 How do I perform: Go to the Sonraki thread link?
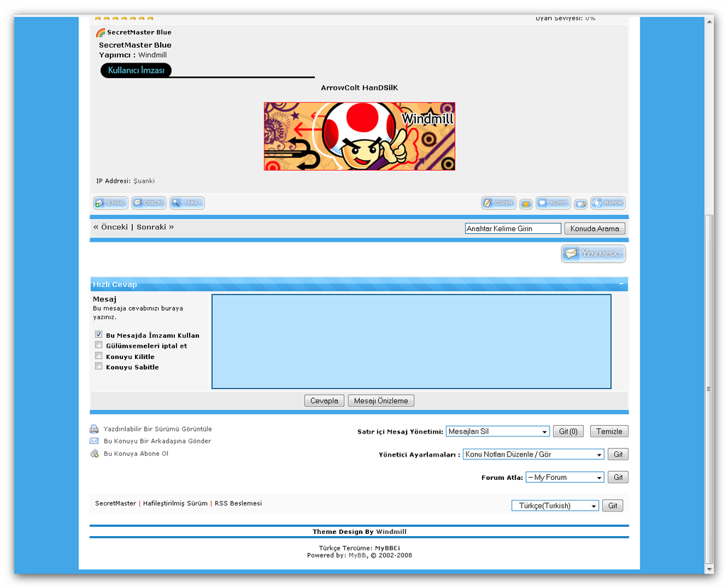point(151,227)
